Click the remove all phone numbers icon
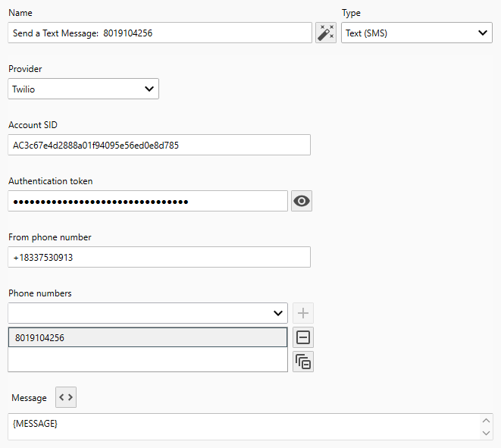The image size is (501, 448). [303, 362]
